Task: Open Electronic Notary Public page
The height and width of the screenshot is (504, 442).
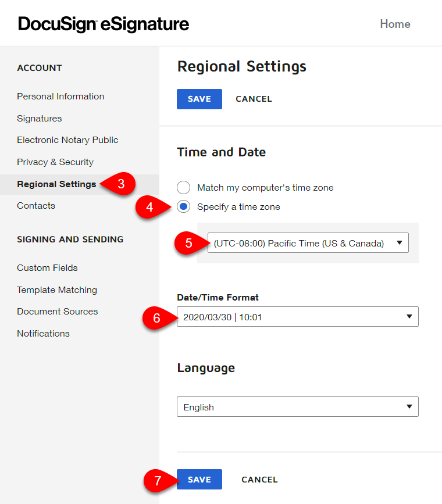Action: [x=67, y=140]
